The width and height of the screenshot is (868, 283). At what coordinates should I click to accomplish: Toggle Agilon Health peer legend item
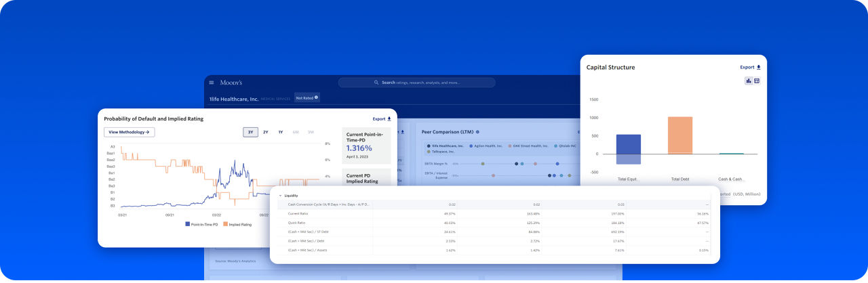[x=486, y=146]
